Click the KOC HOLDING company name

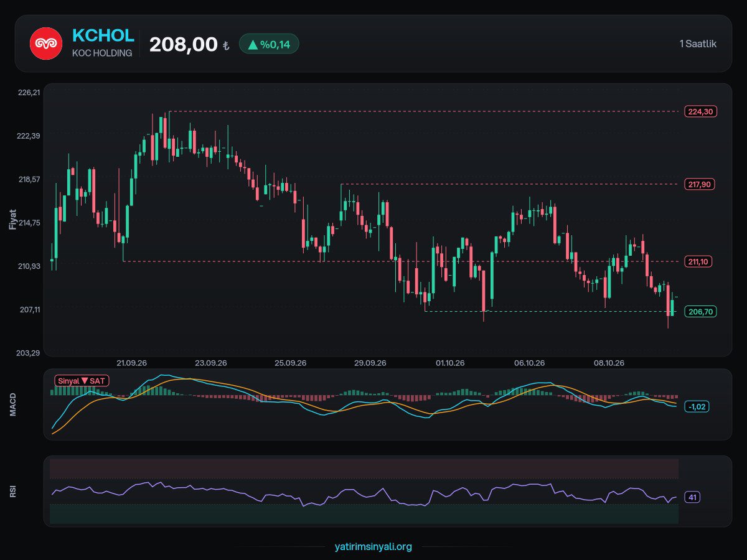pyautogui.click(x=102, y=53)
